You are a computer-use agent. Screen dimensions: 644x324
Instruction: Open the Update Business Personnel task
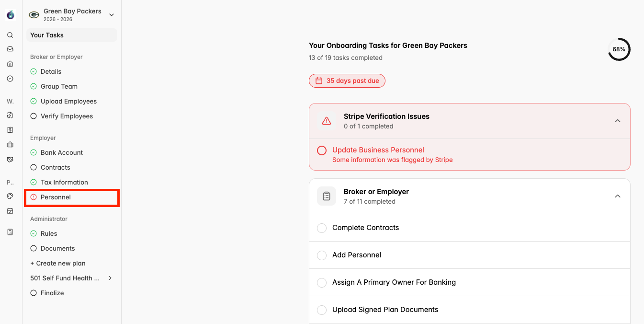pos(378,150)
